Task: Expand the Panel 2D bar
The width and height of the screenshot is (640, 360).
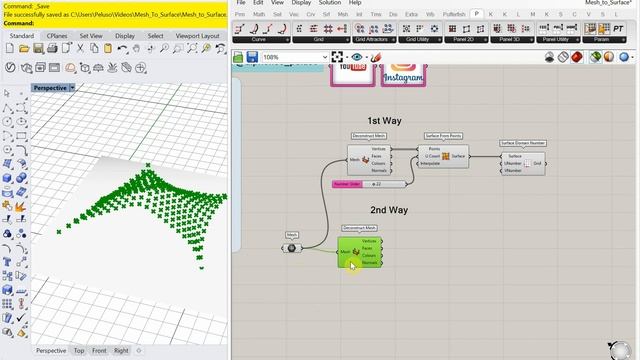Action: (466, 40)
